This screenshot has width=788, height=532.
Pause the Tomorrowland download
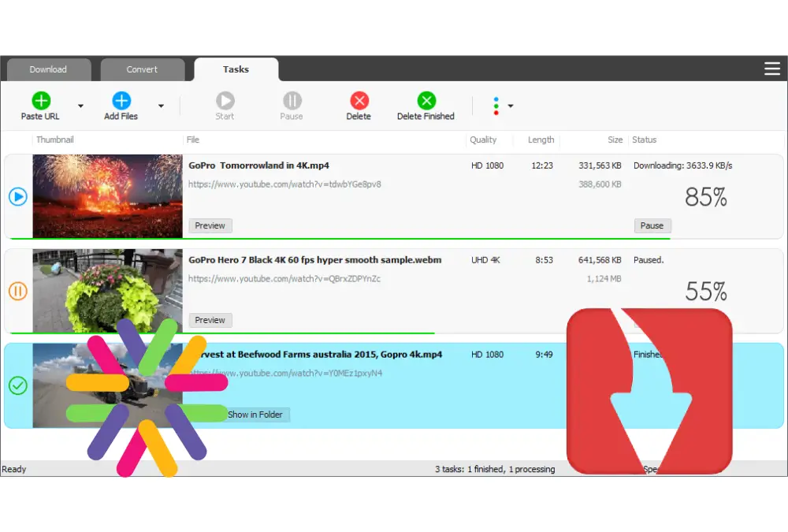tap(652, 225)
